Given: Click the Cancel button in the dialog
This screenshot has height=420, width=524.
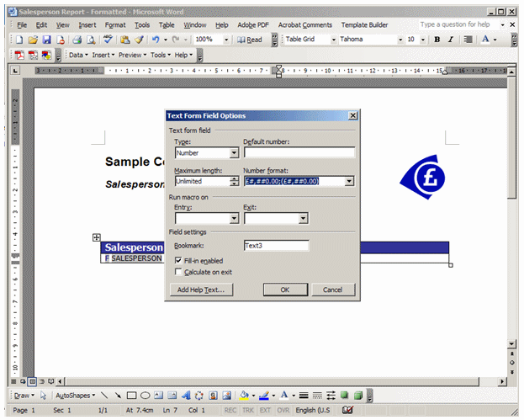Looking at the screenshot, I should point(332,290).
